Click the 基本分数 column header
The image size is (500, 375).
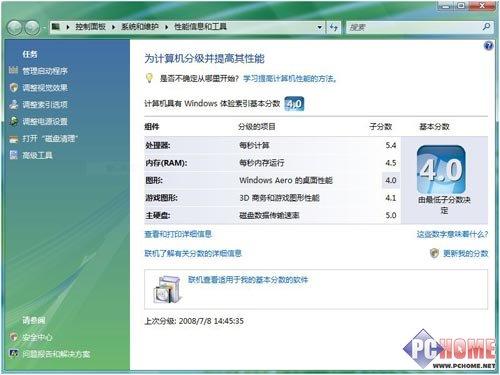tap(434, 127)
